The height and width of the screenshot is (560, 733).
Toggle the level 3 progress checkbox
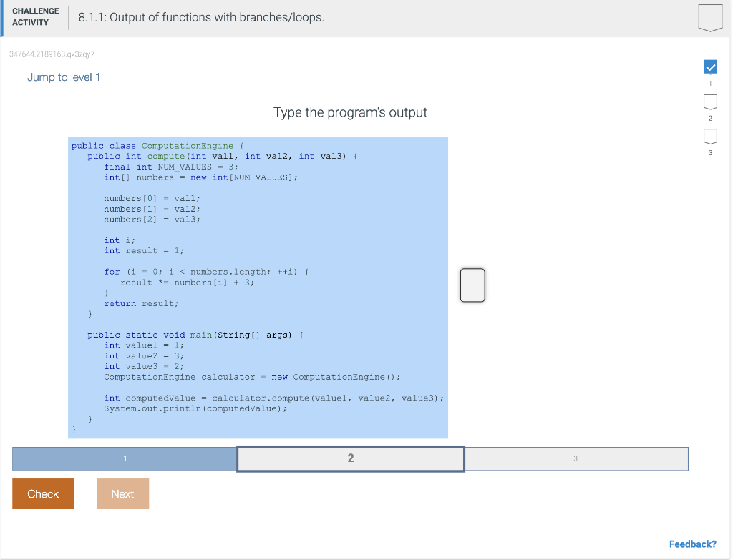[x=710, y=137]
